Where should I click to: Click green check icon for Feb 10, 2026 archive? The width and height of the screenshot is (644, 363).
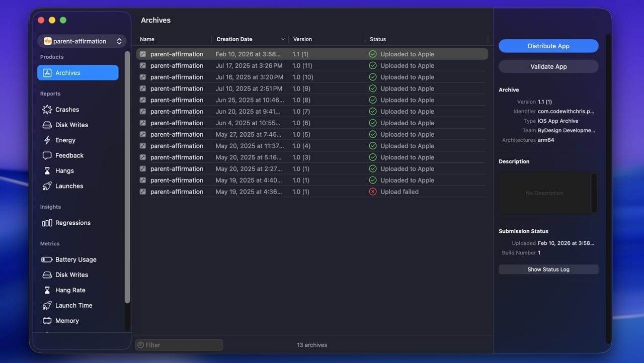(373, 54)
